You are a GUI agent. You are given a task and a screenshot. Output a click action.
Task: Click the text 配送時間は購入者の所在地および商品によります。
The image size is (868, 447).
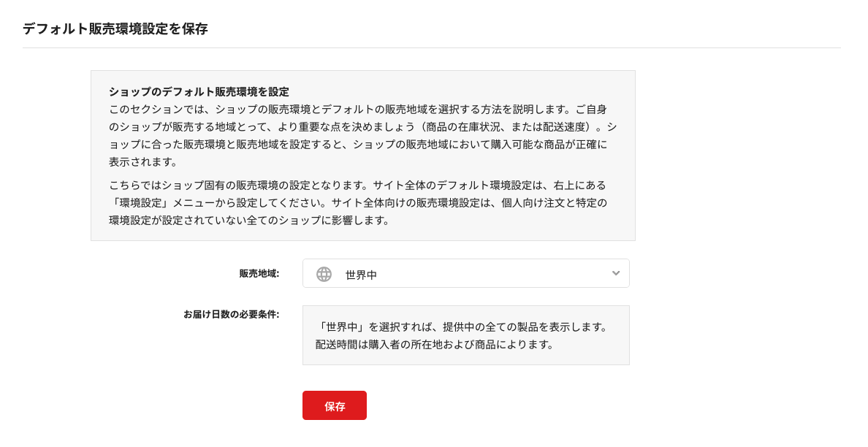pyautogui.click(x=435, y=345)
